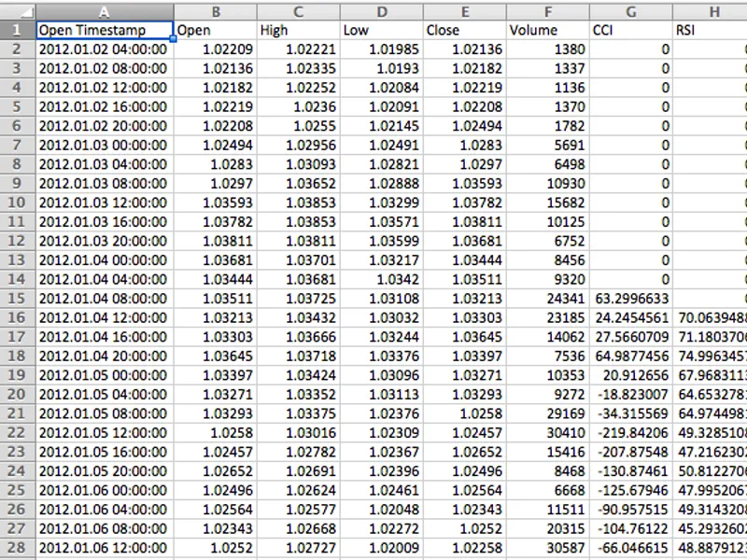The image size is (747, 560).
Task: Select timestamp cell 2012.01.02 04:00:00
Action: coord(105,49)
